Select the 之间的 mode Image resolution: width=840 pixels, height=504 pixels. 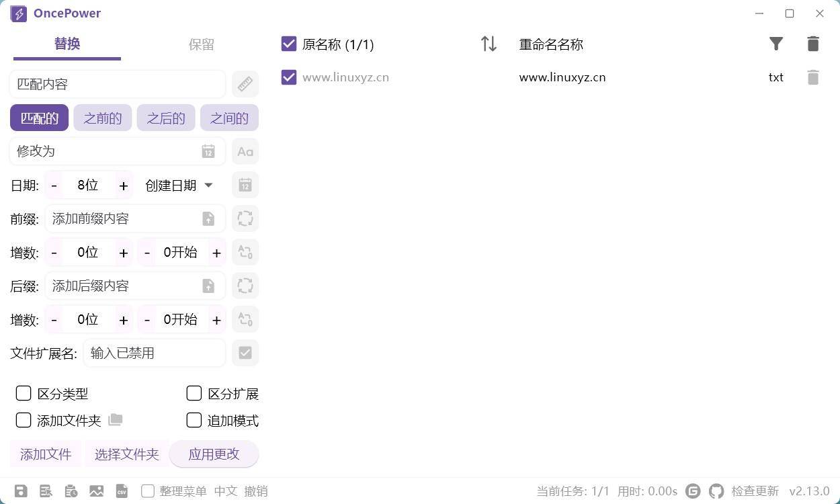click(x=229, y=118)
